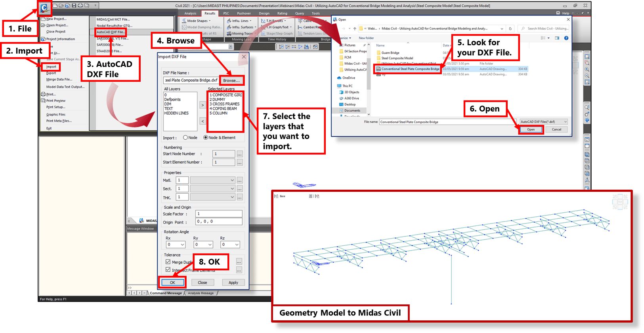Select Conventional Steel Plate Composite Bridge file

pyautogui.click(x=410, y=69)
